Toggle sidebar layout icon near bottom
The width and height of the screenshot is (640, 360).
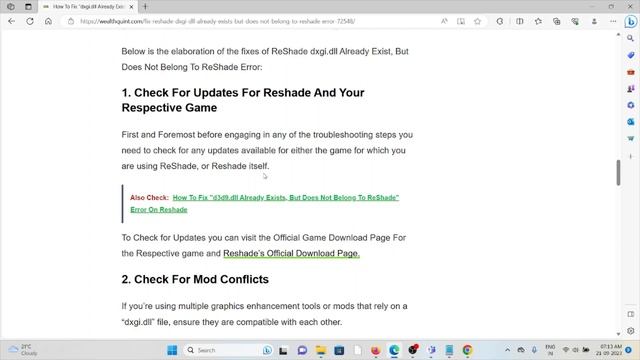click(x=631, y=314)
